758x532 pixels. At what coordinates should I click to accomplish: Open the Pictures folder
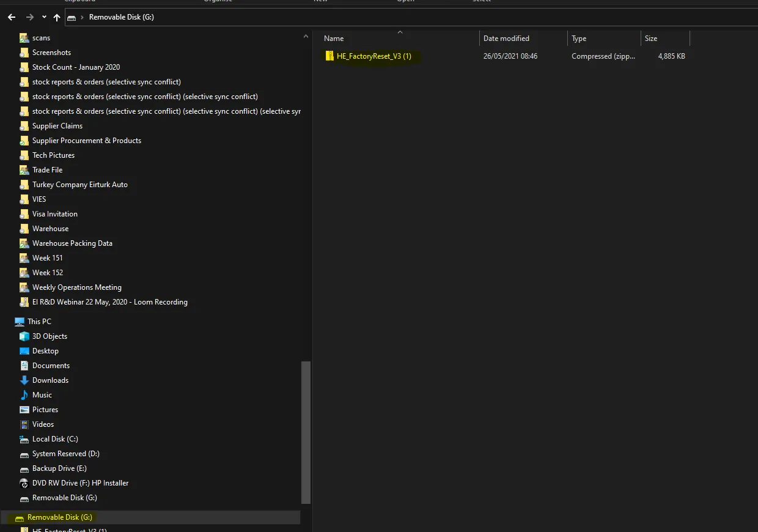point(45,410)
